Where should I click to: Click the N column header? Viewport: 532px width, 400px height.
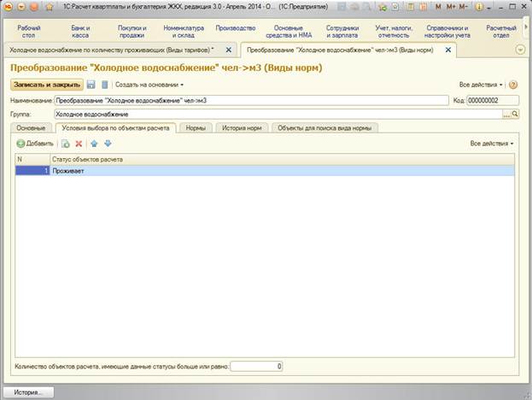point(32,159)
